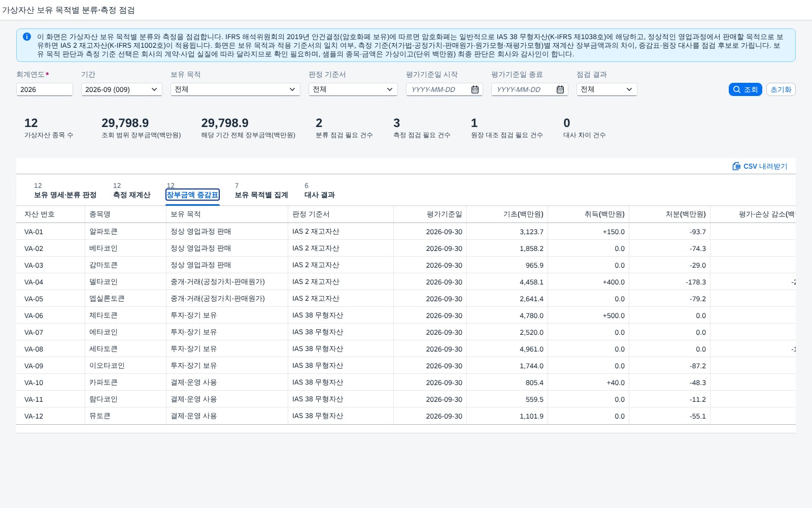Image resolution: width=812 pixels, height=508 pixels.
Task: Click the 평가기준일 column header in the table
Action: click(430, 214)
